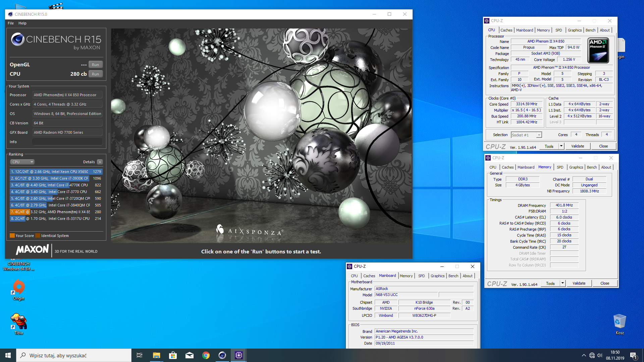Open Tibia desktop shortcut

click(19, 324)
